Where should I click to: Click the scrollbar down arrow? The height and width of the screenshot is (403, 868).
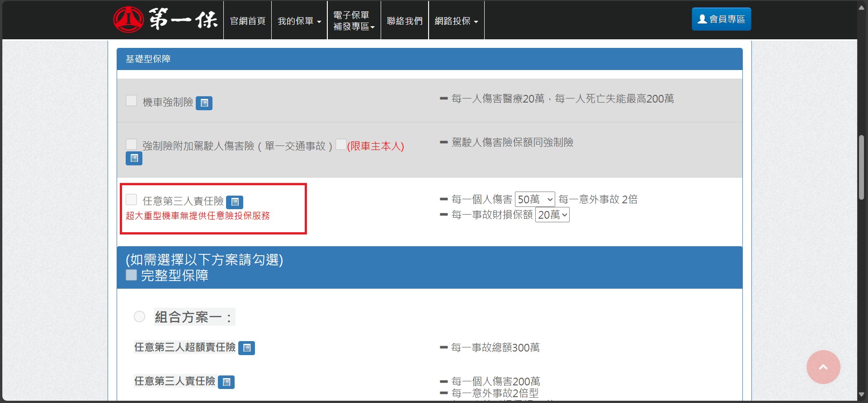click(861, 394)
